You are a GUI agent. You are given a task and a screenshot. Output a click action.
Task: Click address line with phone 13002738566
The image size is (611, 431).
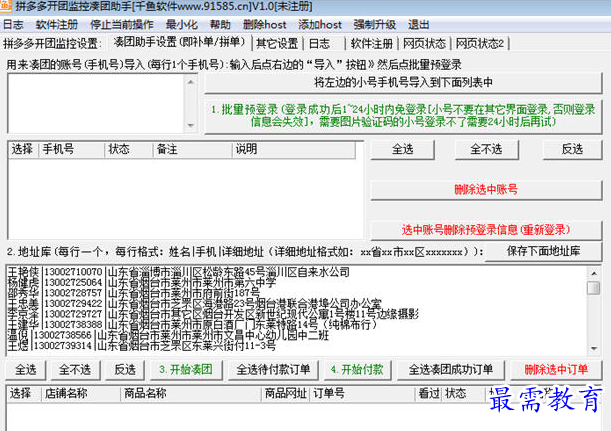click(168, 335)
